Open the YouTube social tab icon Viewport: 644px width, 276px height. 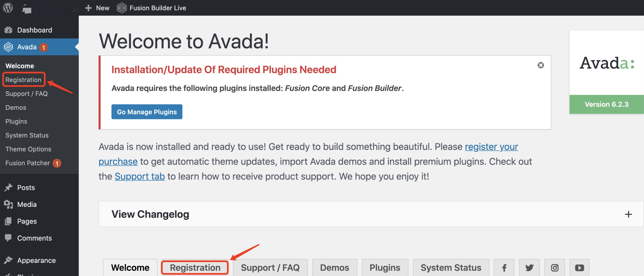click(x=580, y=268)
